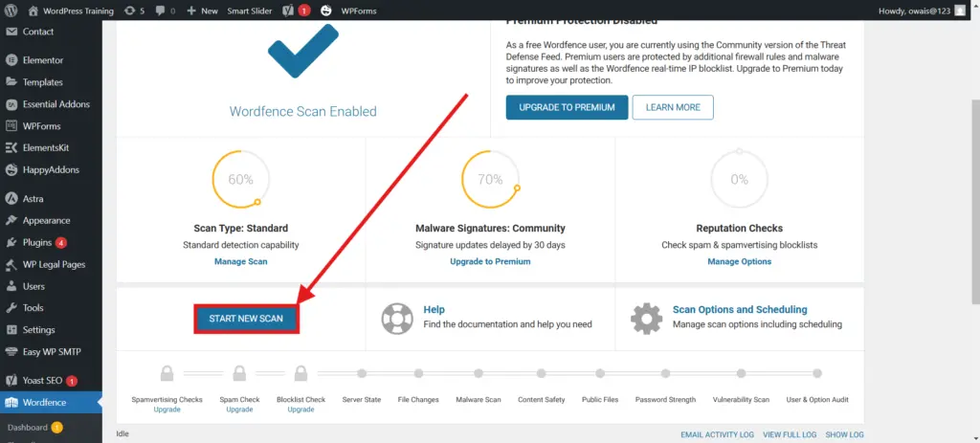Open Settings sidebar menu
980x443 pixels.
point(38,330)
